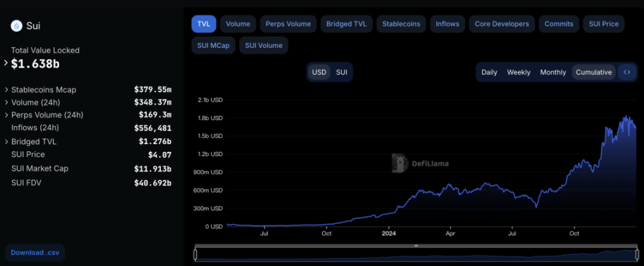Select the Daily grouping option
Screen dimensions: 644x266
tap(489, 72)
